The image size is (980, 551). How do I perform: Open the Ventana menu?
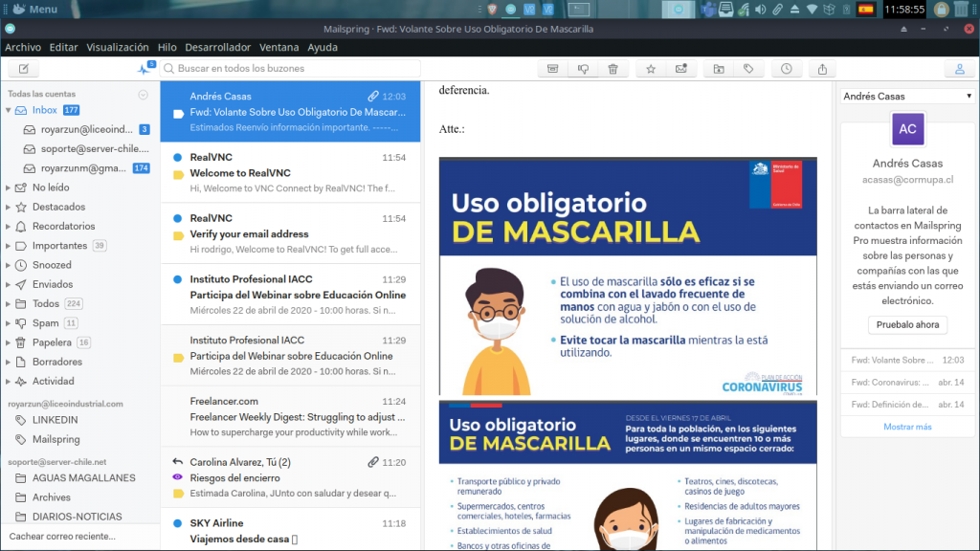(x=278, y=47)
